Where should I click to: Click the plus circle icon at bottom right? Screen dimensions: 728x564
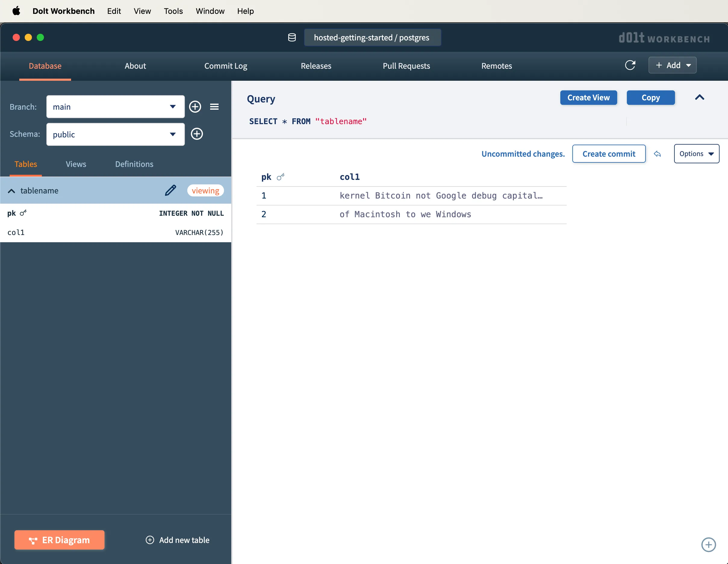tap(708, 545)
